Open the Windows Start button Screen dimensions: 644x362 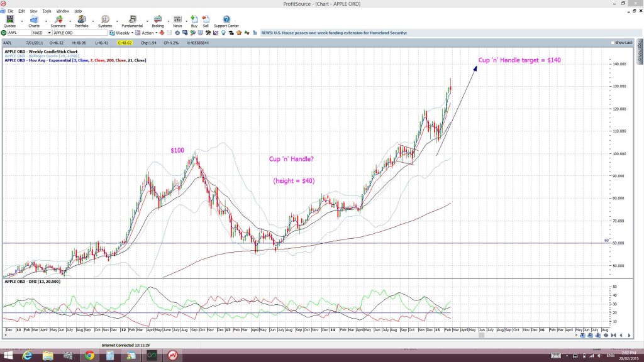tap(7, 356)
